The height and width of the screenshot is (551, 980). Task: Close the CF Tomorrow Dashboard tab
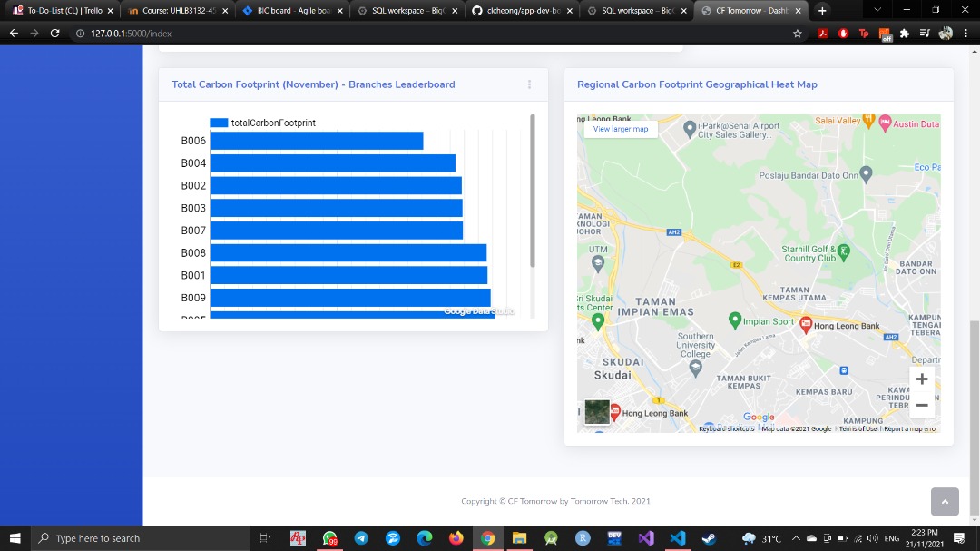tap(799, 11)
